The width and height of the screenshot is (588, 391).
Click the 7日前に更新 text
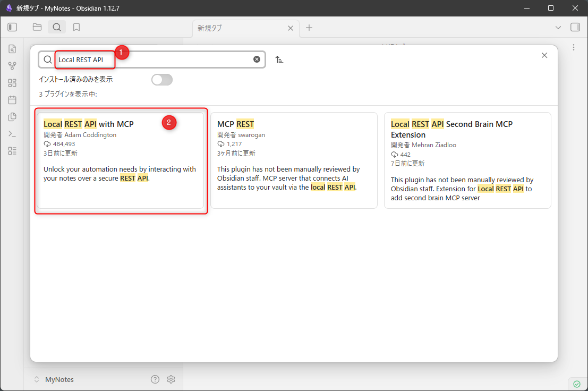pyautogui.click(x=407, y=164)
